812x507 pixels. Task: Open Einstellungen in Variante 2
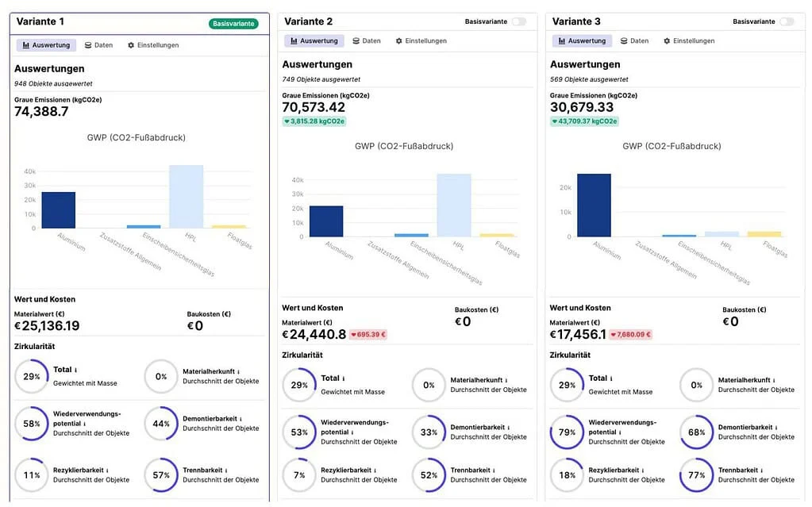point(421,41)
